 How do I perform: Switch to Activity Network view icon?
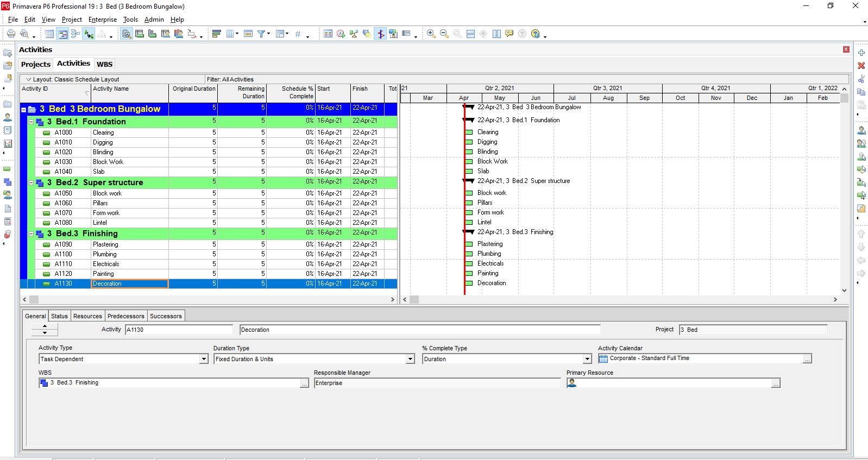[x=76, y=34]
